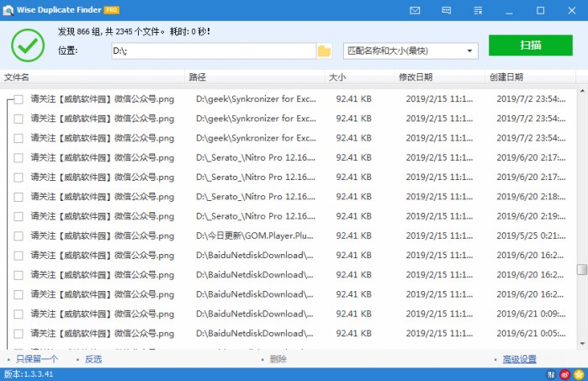Click the version text 版本:1.3.3.41
The image size is (588, 381).
click(29, 374)
